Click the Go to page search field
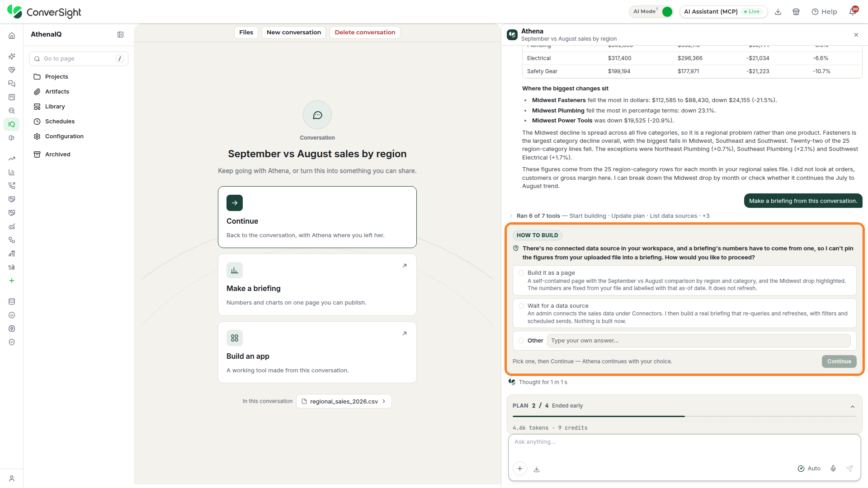The height and width of the screenshot is (488, 868). tap(79, 59)
